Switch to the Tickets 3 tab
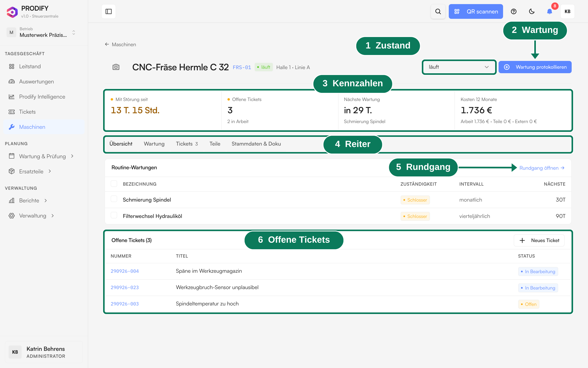This screenshot has width=588, height=368. [187, 144]
